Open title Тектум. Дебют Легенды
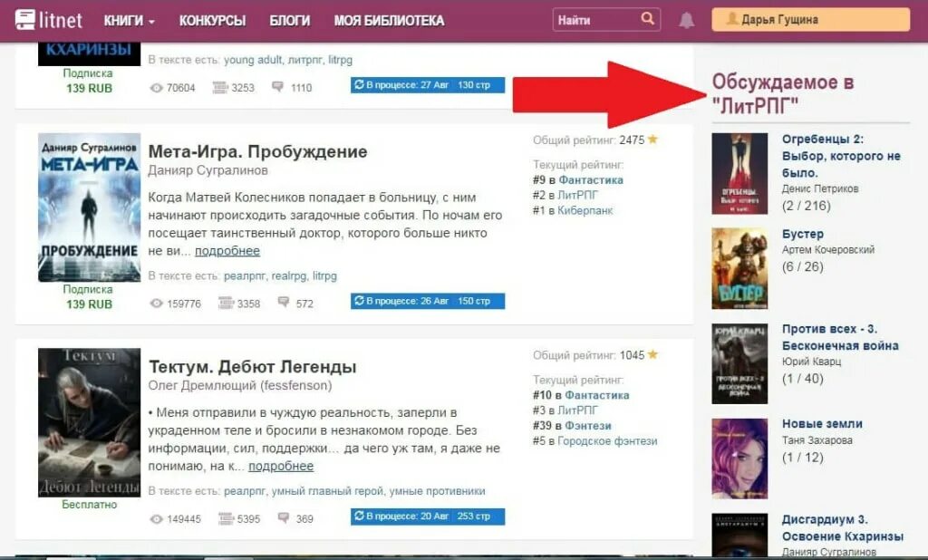Image resolution: width=928 pixels, height=560 pixels. click(252, 367)
